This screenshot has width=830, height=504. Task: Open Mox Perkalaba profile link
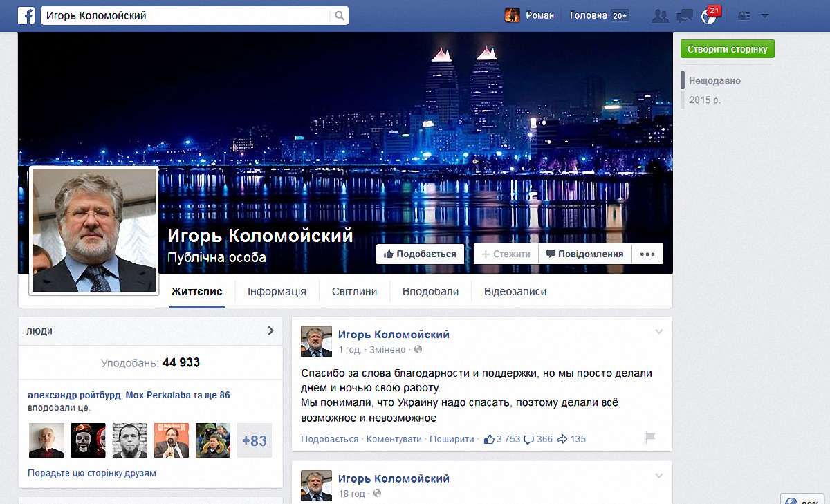tap(158, 395)
